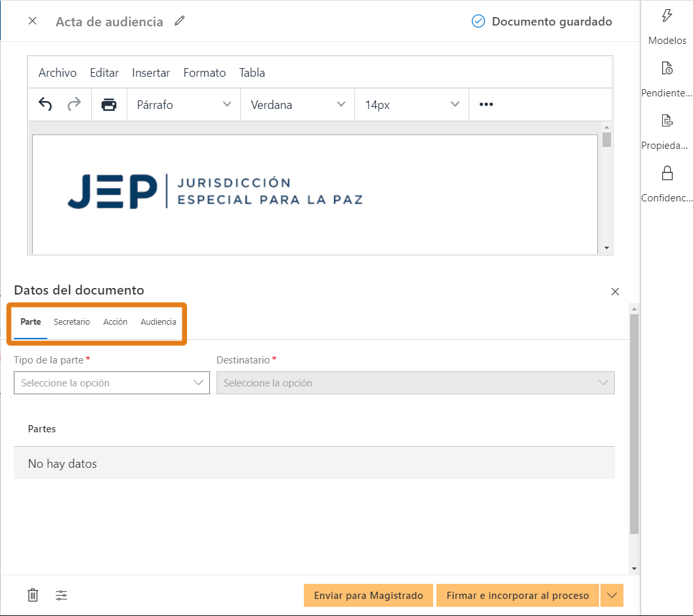Click the Acta de audiencia title text
The image size is (693, 616).
coord(109,22)
